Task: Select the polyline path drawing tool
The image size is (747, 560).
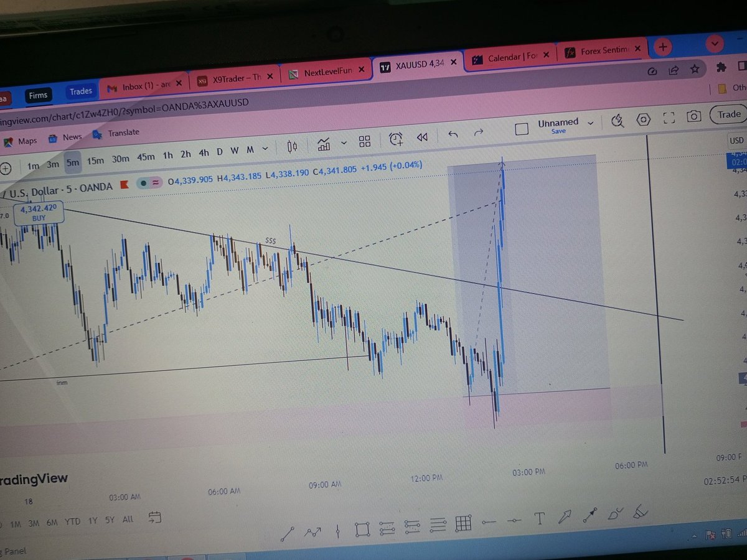Action: 312,531
